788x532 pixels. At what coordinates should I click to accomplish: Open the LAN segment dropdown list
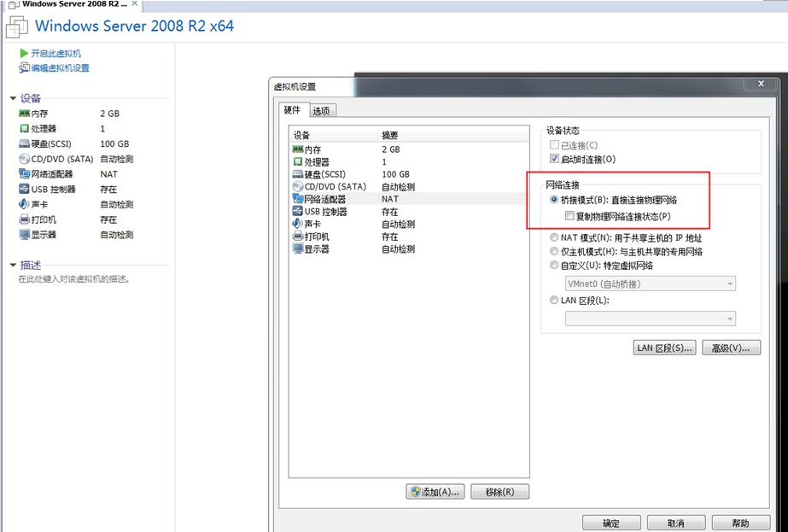coord(651,319)
